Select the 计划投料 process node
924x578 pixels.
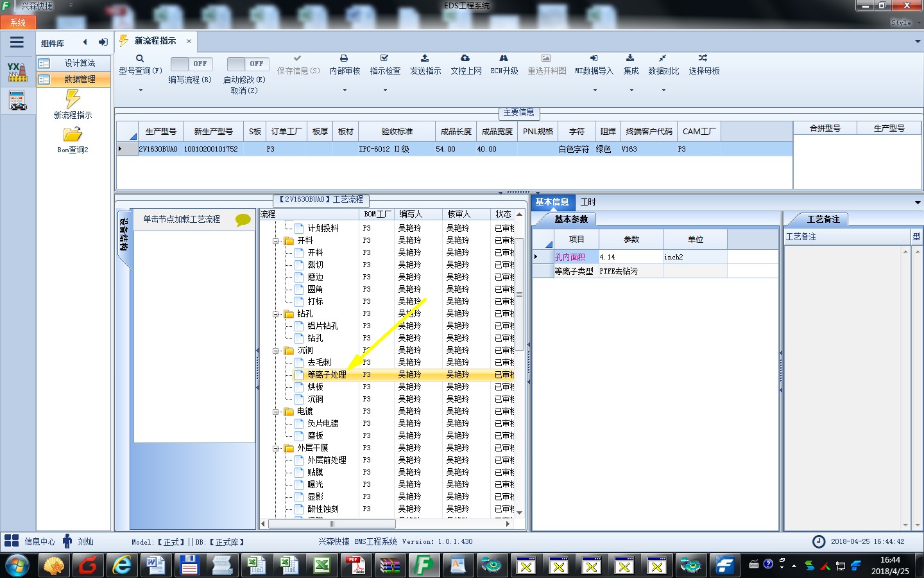point(323,228)
